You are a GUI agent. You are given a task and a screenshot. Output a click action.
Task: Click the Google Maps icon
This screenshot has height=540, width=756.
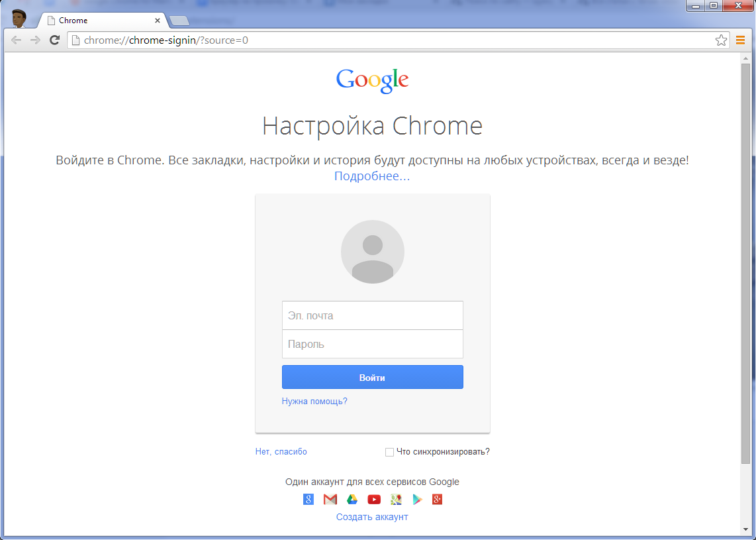(396, 499)
